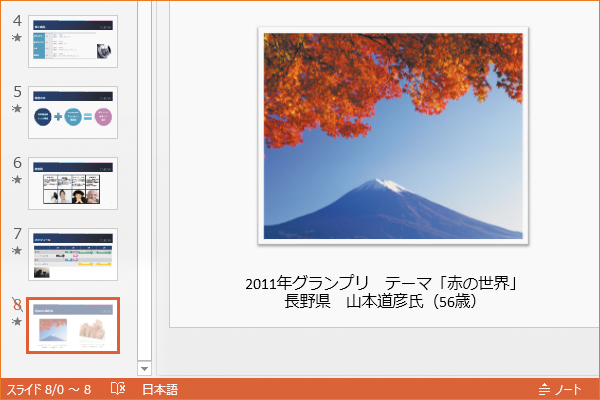The height and width of the screenshot is (400, 600).
Task: Click the animation star icon under slide 6
Action: (x=17, y=179)
